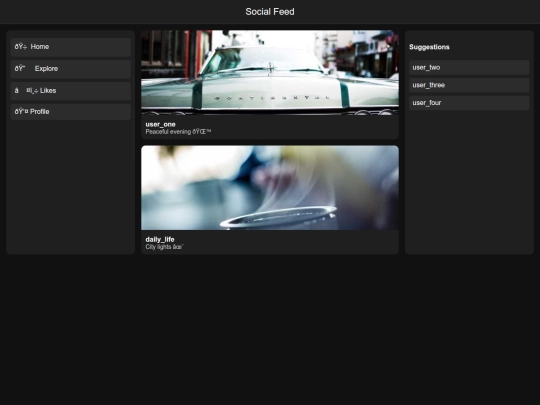The height and width of the screenshot is (405, 540).
Task: Click the 'Peaceful evening' caption
Action: pyautogui.click(x=178, y=132)
